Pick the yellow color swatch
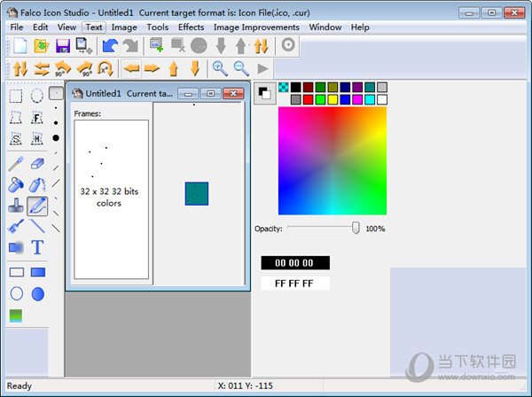This screenshot has height=397, width=532. pyautogui.click(x=332, y=99)
